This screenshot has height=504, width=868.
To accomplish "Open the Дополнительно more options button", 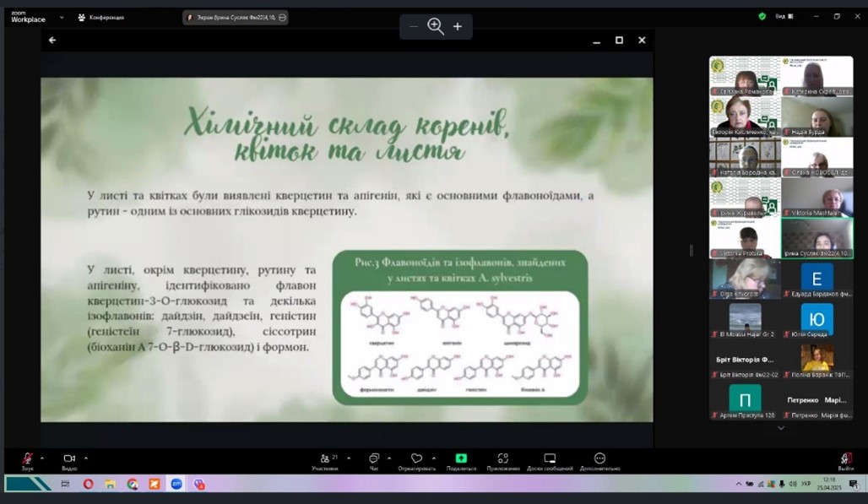I will pos(599,460).
